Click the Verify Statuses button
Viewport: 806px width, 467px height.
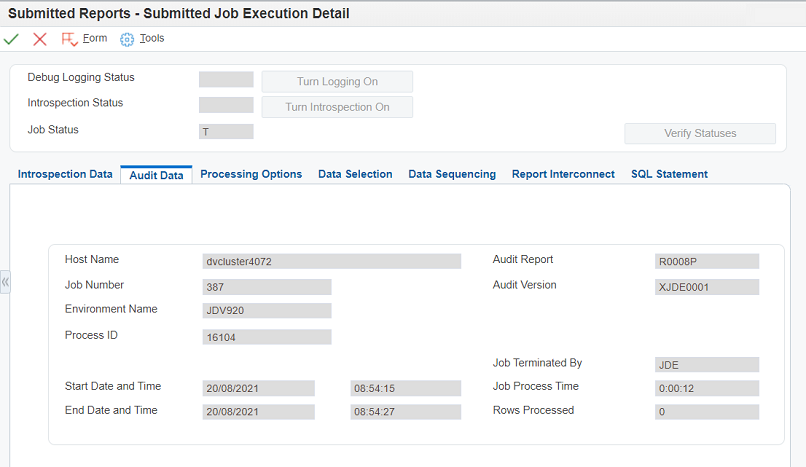tap(700, 134)
